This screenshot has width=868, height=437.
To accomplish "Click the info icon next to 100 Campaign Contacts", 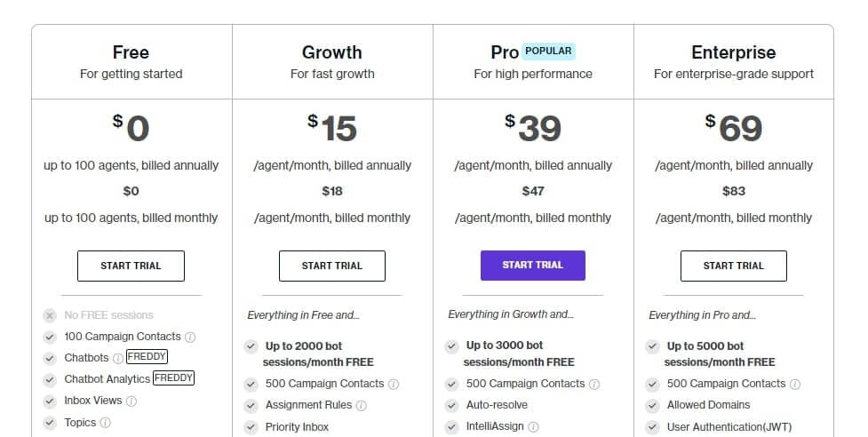I will [x=190, y=337].
